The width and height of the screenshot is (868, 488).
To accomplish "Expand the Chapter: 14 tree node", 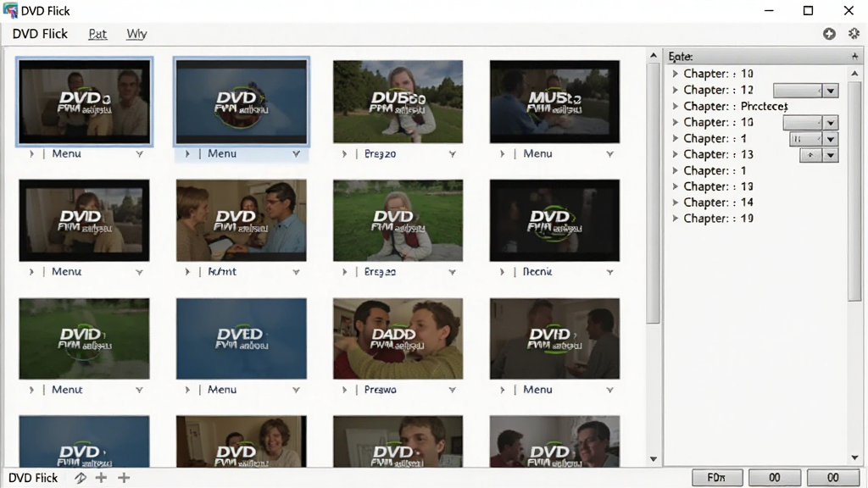I will 675,202.
